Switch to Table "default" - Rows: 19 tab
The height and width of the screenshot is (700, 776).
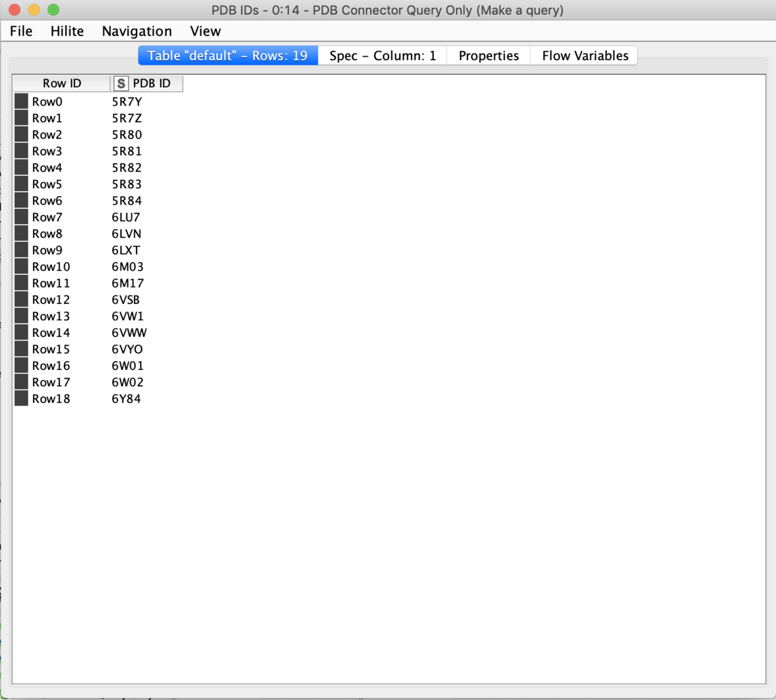click(228, 56)
